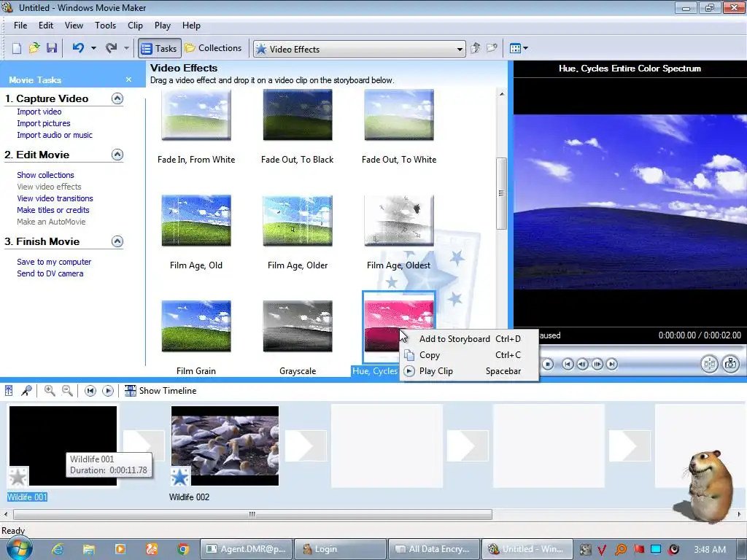
Task: Open the File menu
Action: click(x=20, y=26)
